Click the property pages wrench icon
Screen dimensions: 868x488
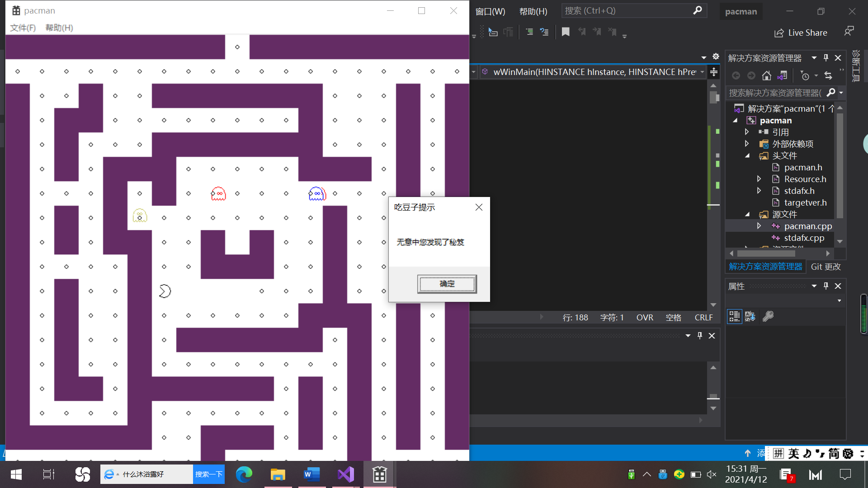click(x=768, y=316)
